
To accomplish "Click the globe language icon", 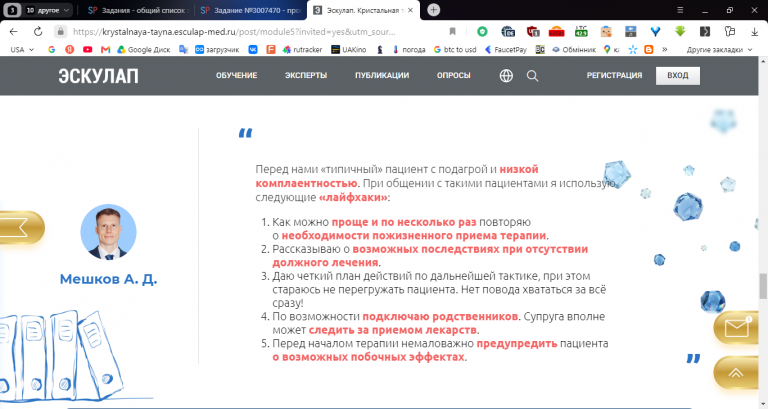I will pos(506,75).
